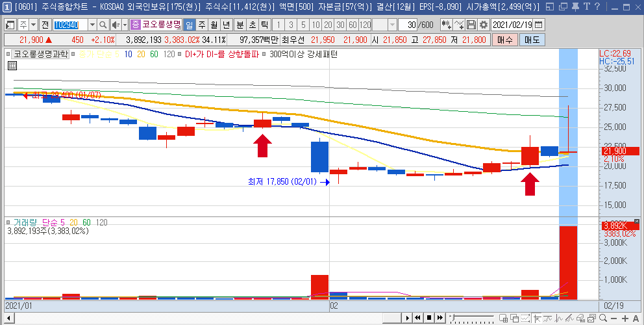644x325 pixels.
Task: Click the duplicate window icon in title bar
Action: [x=563, y=6]
